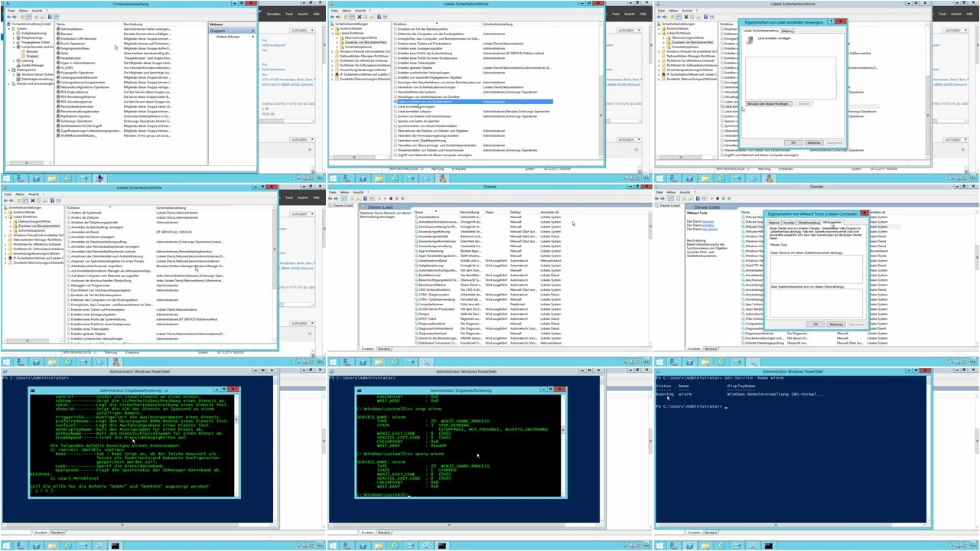The width and height of the screenshot is (980, 551).
Task: Open Wiederherstellung tab in VMware Tools properties
Action: coord(809,223)
